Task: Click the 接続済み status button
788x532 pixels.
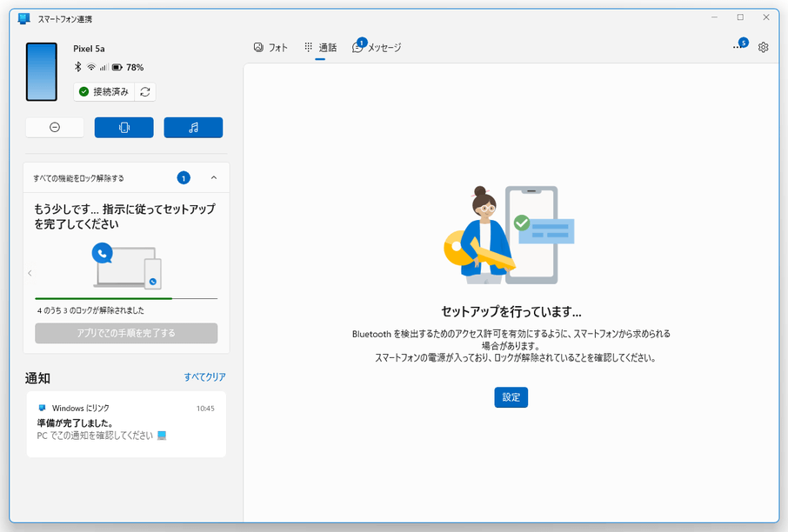Action: (104, 92)
